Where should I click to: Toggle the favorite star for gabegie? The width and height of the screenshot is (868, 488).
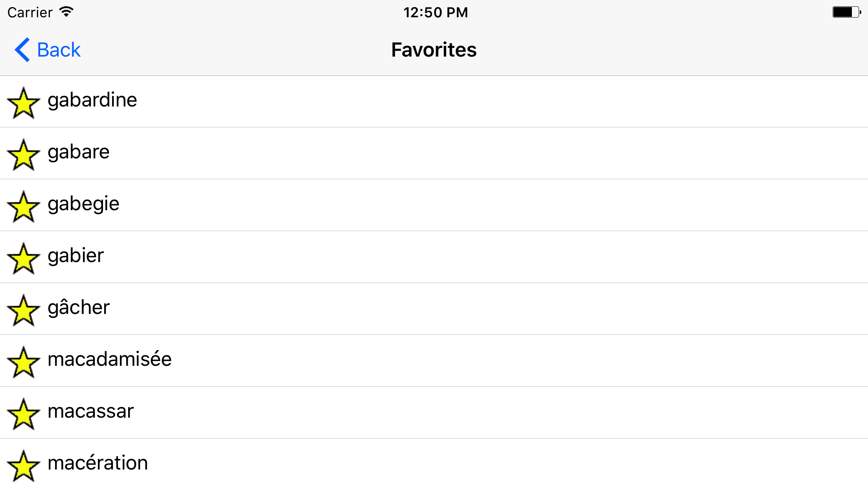click(x=24, y=207)
